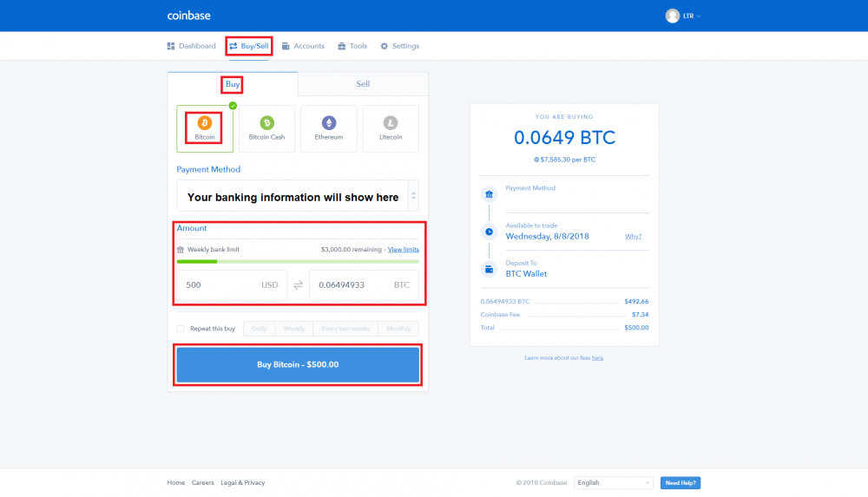Switch to the Sell tab
Screen dimensions: 868x497
[x=363, y=84]
